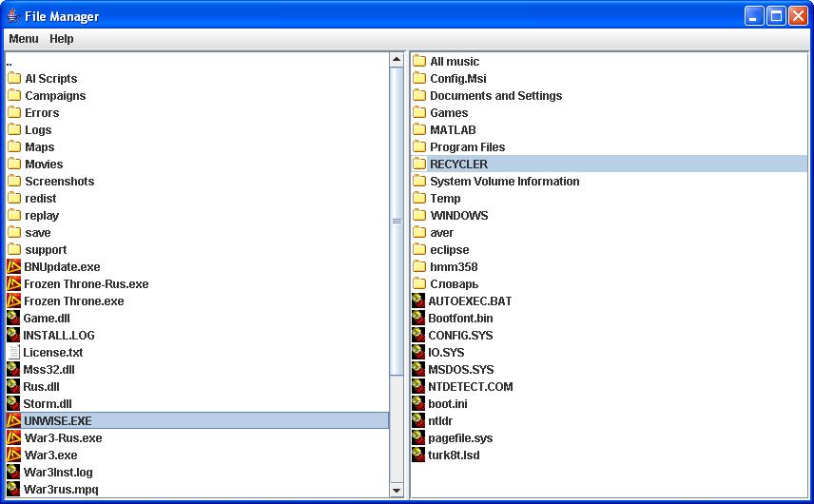
Task: Click the Logs folder icon
Action: 14,129
